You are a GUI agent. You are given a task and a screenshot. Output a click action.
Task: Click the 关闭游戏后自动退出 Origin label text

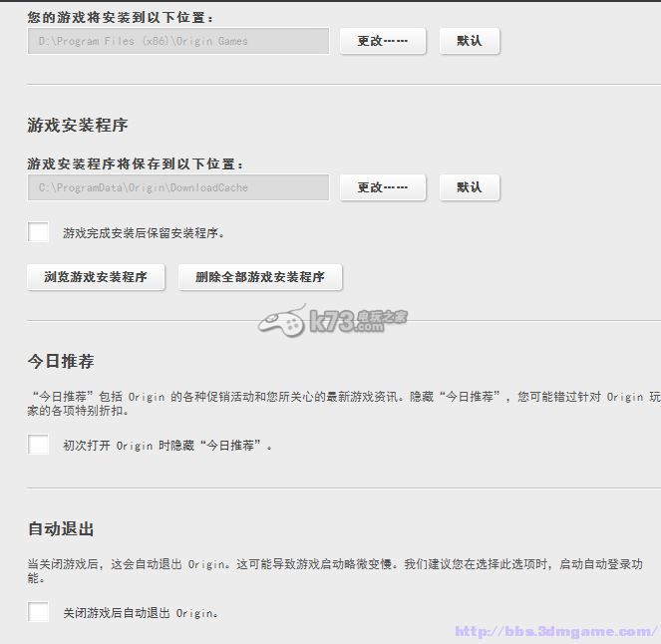[x=141, y=613]
